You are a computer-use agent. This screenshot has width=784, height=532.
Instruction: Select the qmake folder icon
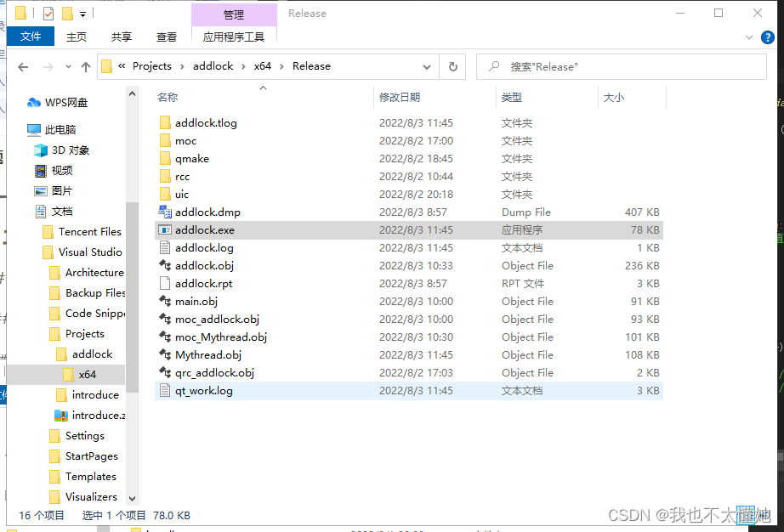[x=165, y=159]
